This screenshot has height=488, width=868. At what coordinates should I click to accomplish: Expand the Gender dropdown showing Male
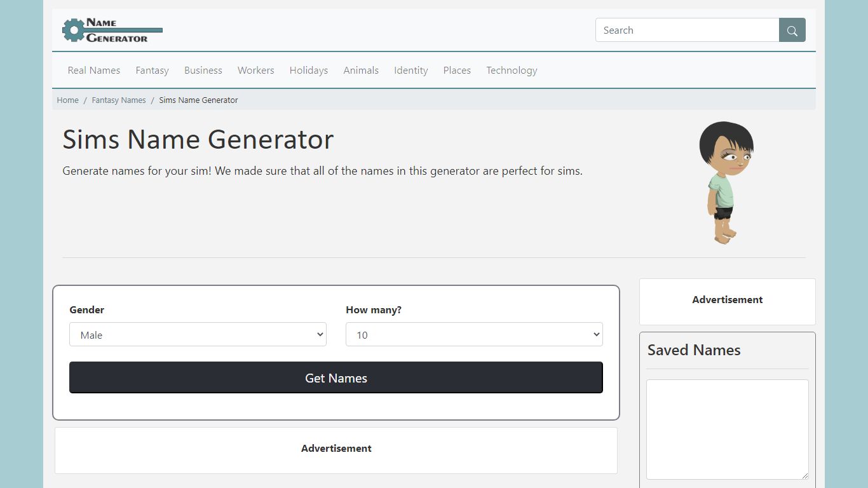(x=198, y=334)
